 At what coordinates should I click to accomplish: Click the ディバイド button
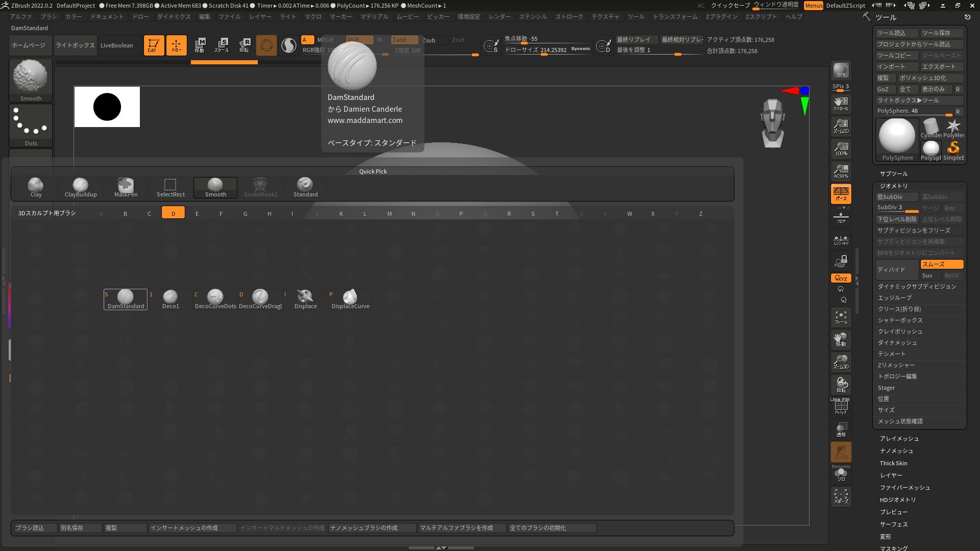[x=897, y=270]
